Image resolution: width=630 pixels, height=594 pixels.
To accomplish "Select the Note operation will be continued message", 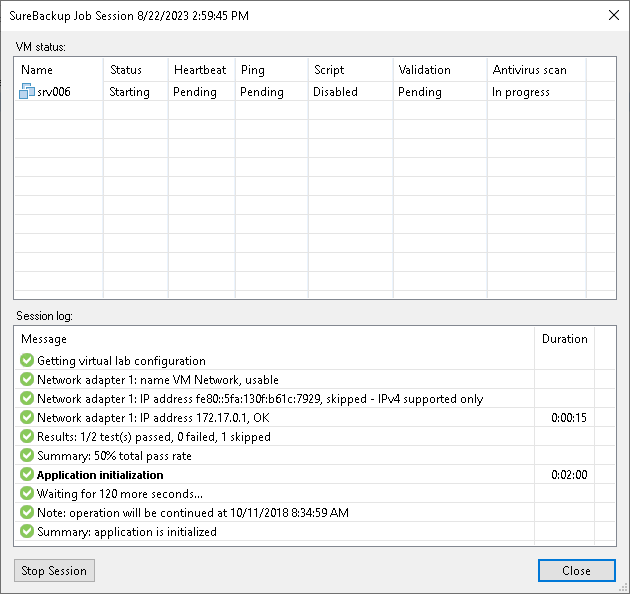I will coord(193,513).
